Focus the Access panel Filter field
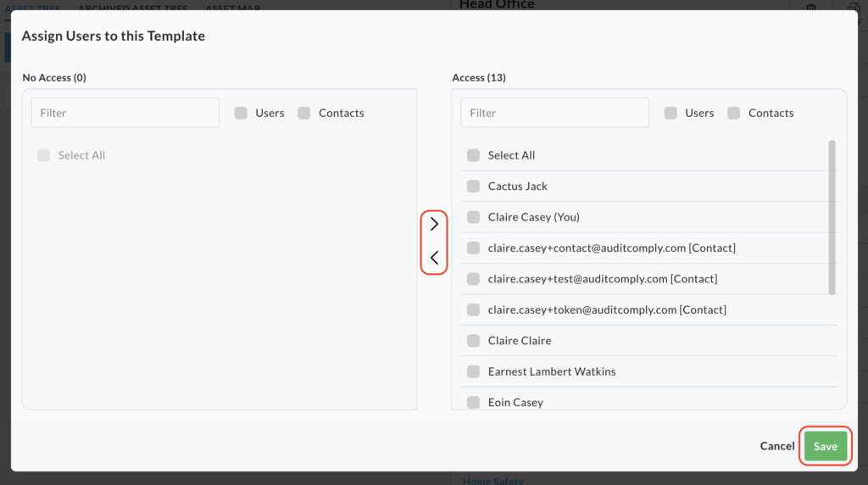This screenshot has width=868, height=485. (554, 113)
